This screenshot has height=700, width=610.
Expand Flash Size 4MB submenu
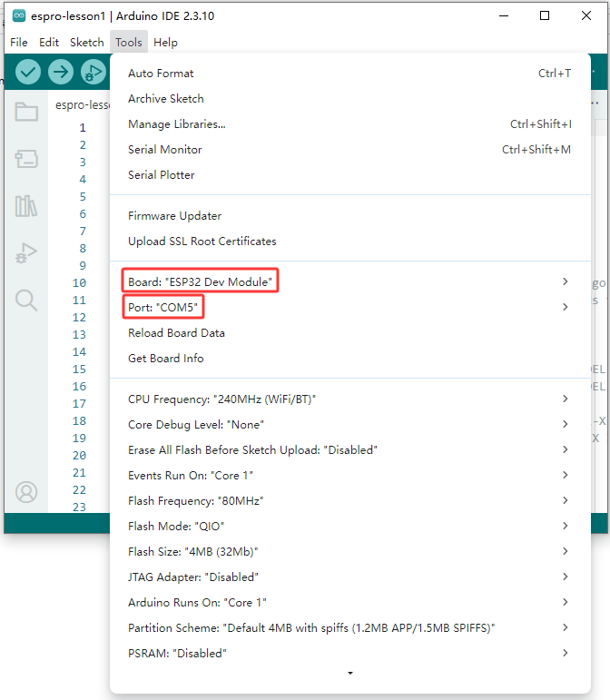[350, 552]
